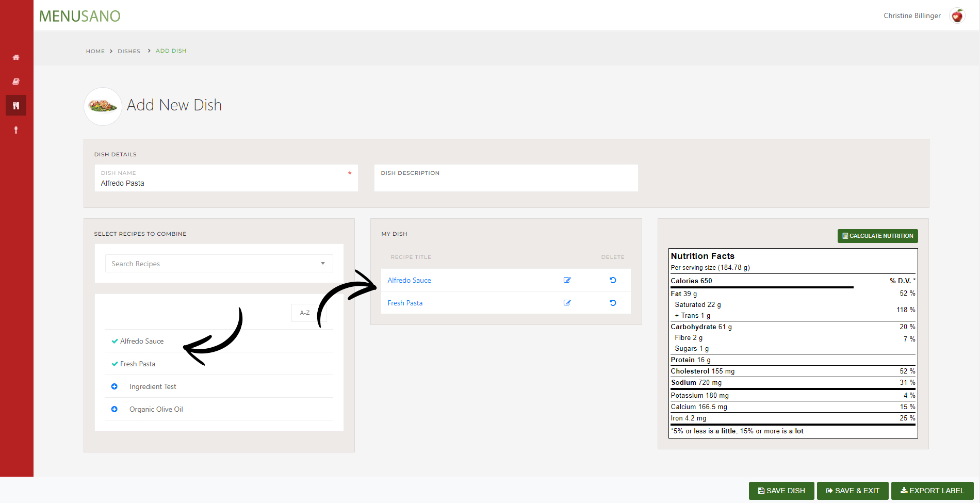The height and width of the screenshot is (503, 980).
Task: Open the recipe book sidebar icon
Action: 16,82
